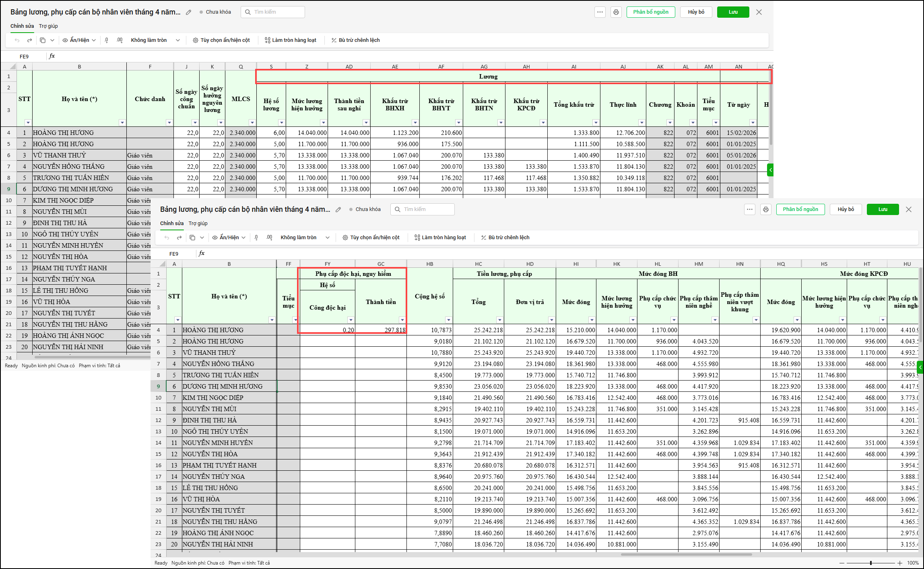Viewport: 924px width, 569px height.
Task: Click green Lưu button in top window
Action: tap(733, 12)
